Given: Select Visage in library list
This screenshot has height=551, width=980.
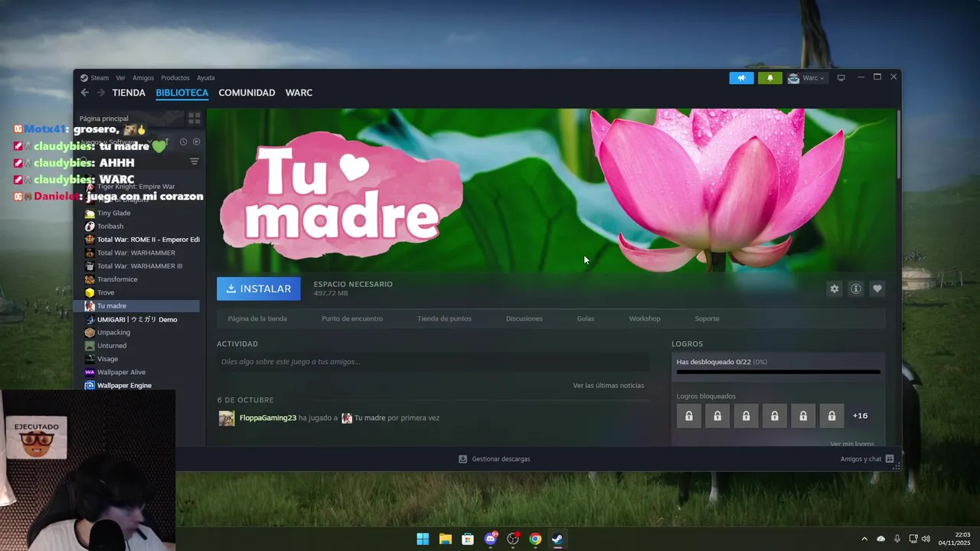Looking at the screenshot, I should (107, 359).
